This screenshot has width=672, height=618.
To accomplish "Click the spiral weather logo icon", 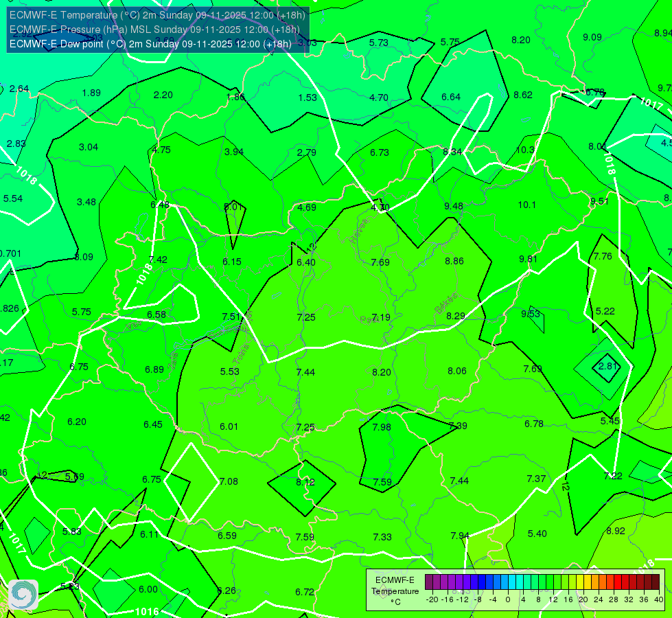I will pos(23,595).
